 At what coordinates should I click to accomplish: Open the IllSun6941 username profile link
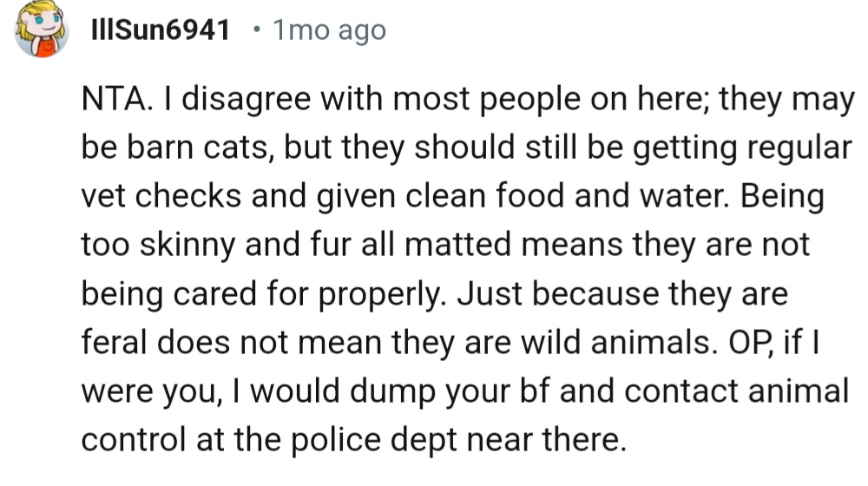[160, 30]
